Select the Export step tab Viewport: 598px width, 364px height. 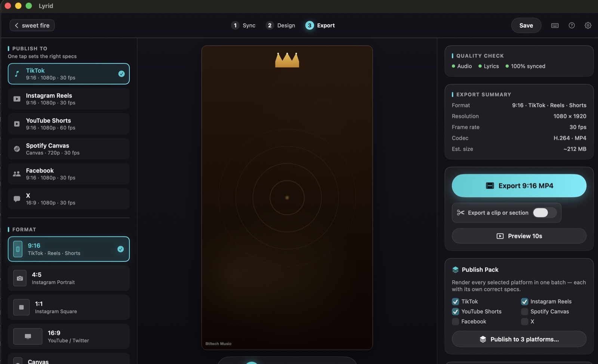click(x=320, y=25)
